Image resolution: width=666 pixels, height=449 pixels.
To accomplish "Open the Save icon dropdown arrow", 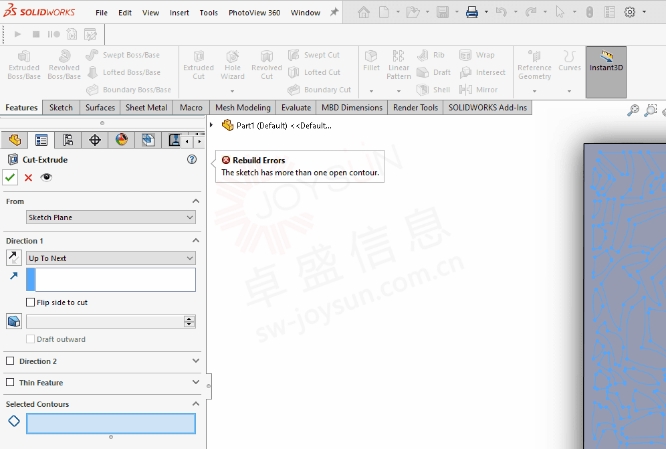I will tap(457, 12).
